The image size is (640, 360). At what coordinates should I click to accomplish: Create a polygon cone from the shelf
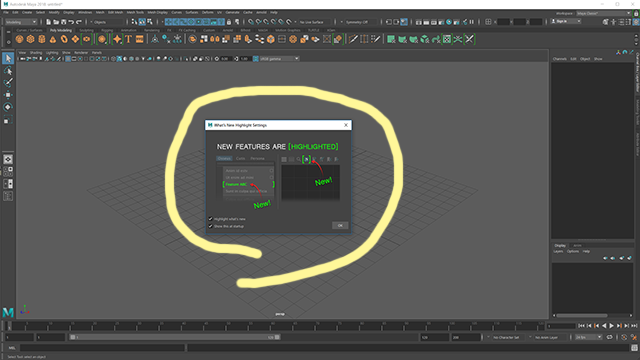(53, 39)
